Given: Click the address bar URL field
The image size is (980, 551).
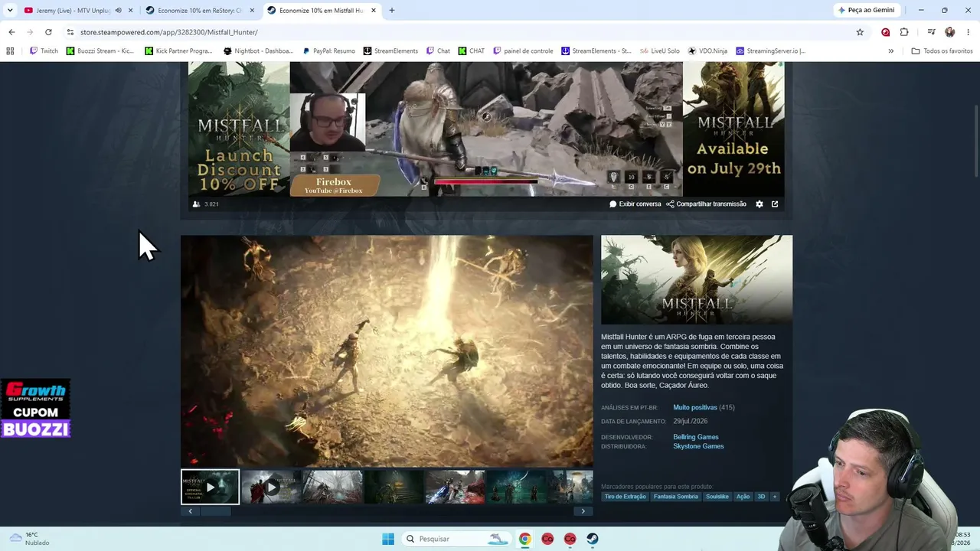Looking at the screenshot, I should (459, 32).
